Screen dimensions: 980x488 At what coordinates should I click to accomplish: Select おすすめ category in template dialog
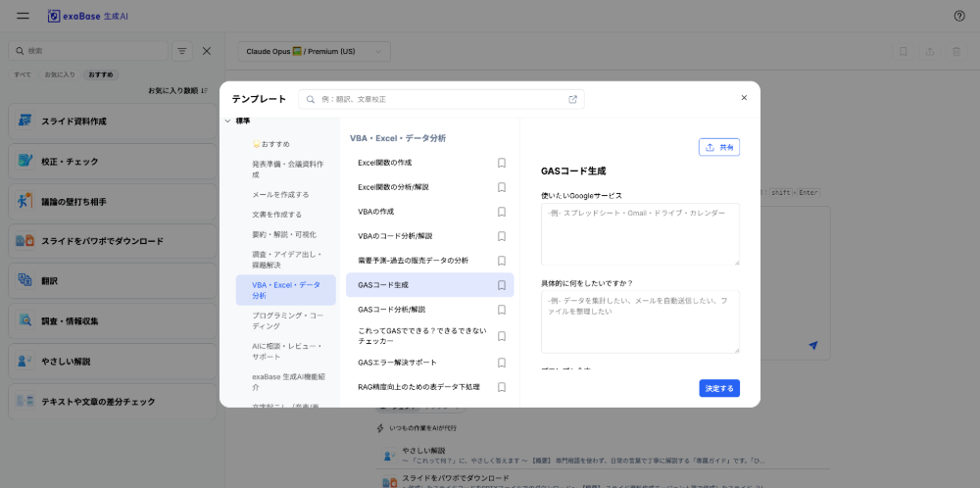click(285, 144)
